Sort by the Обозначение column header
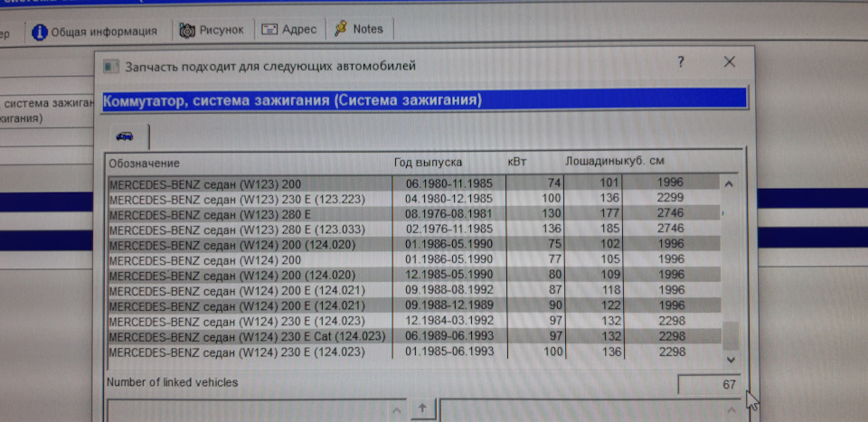 coord(144,164)
